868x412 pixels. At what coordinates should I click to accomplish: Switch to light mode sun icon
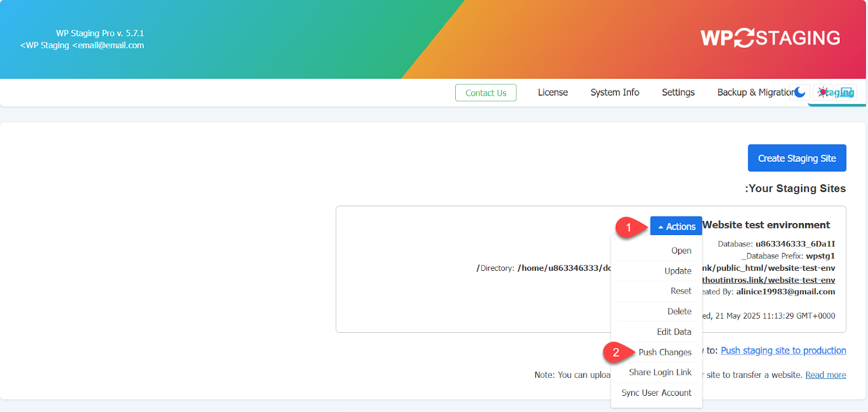tap(823, 92)
